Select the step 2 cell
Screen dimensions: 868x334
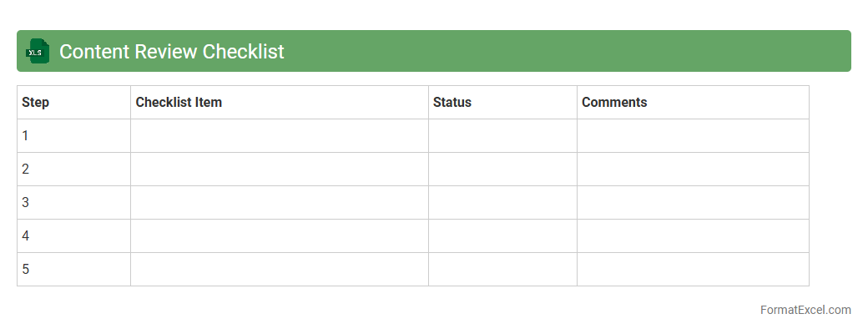tap(73, 169)
